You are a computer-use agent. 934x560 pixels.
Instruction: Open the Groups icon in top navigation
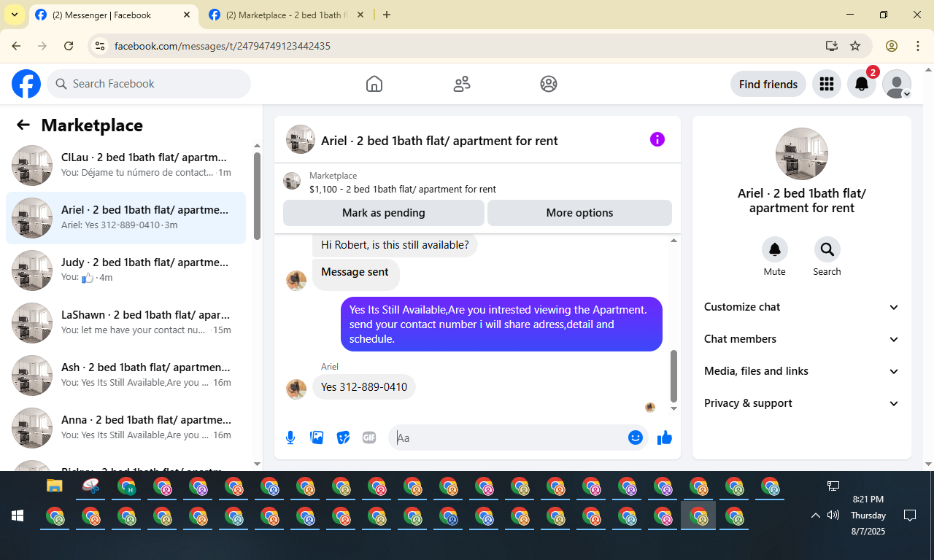coord(549,84)
